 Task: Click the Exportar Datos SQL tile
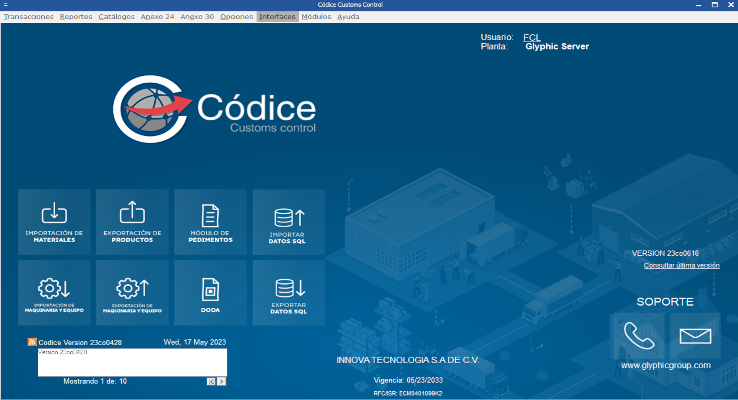point(289,293)
